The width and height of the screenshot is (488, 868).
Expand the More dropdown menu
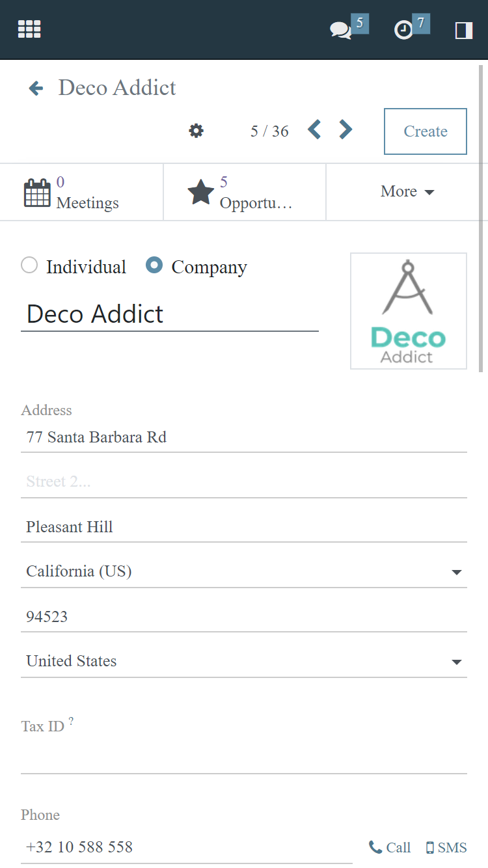(x=407, y=191)
